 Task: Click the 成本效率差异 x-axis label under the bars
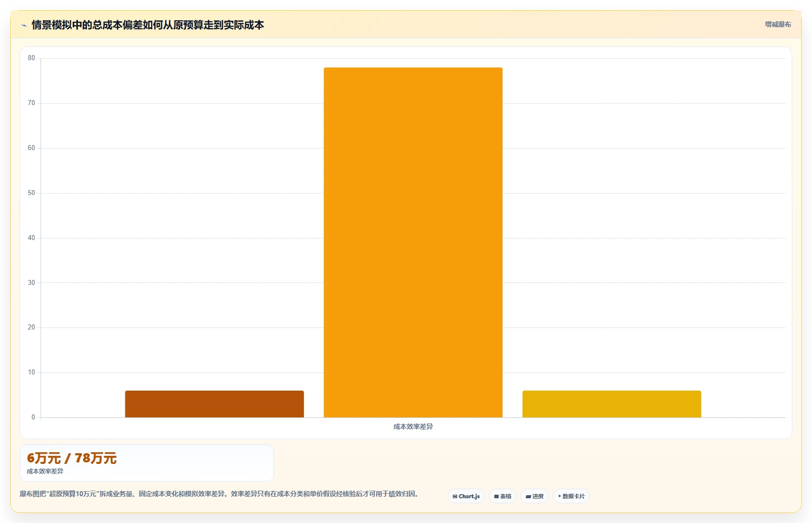pyautogui.click(x=413, y=426)
